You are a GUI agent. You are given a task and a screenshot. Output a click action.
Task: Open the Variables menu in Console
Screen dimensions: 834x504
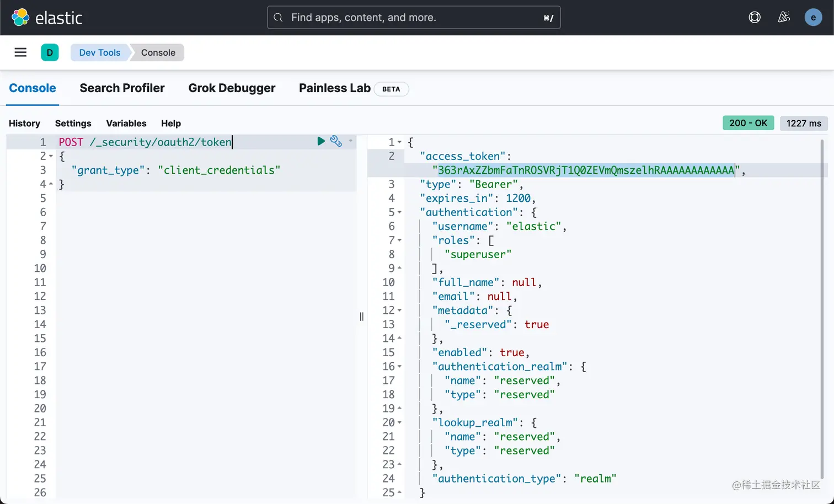[x=126, y=123]
